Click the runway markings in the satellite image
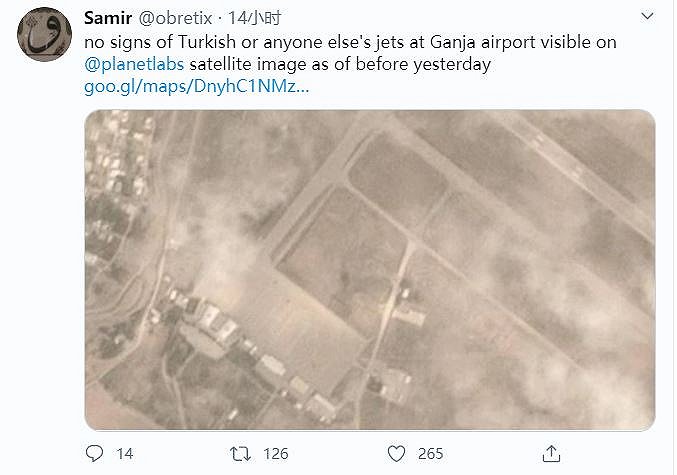Image resolution: width=677 pixels, height=475 pixels. [557, 155]
